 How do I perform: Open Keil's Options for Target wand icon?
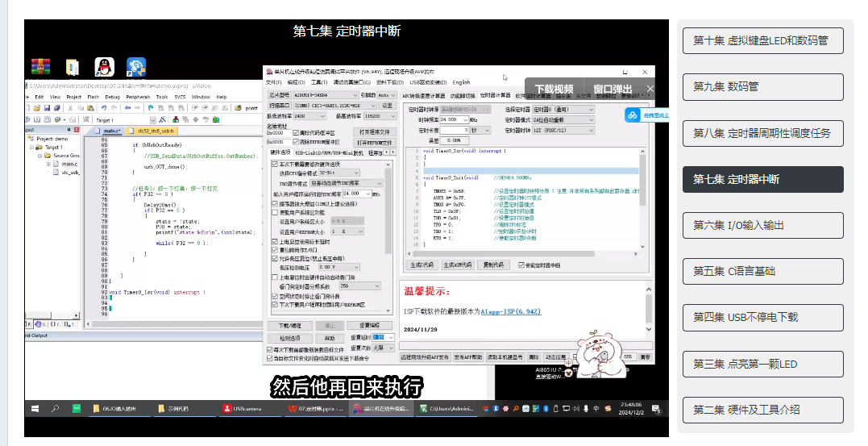click(162, 119)
